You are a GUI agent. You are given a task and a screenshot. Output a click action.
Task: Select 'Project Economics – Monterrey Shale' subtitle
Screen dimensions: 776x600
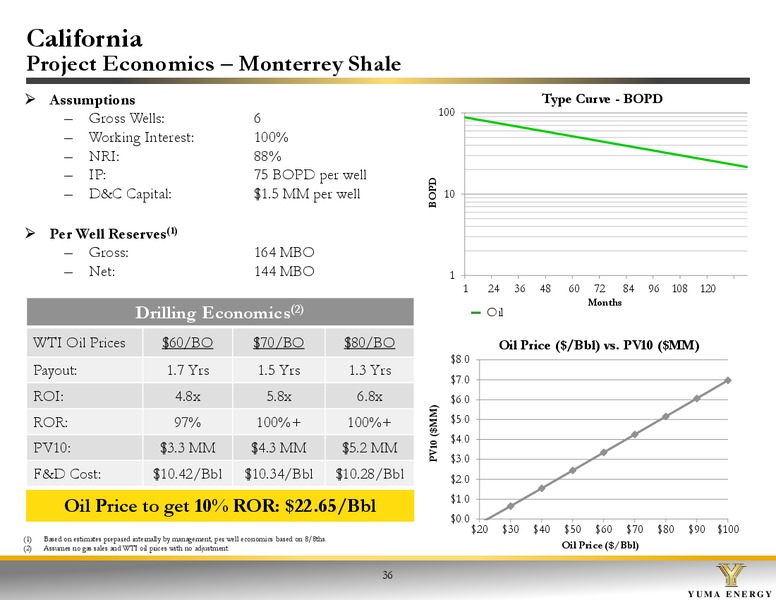pos(214,64)
